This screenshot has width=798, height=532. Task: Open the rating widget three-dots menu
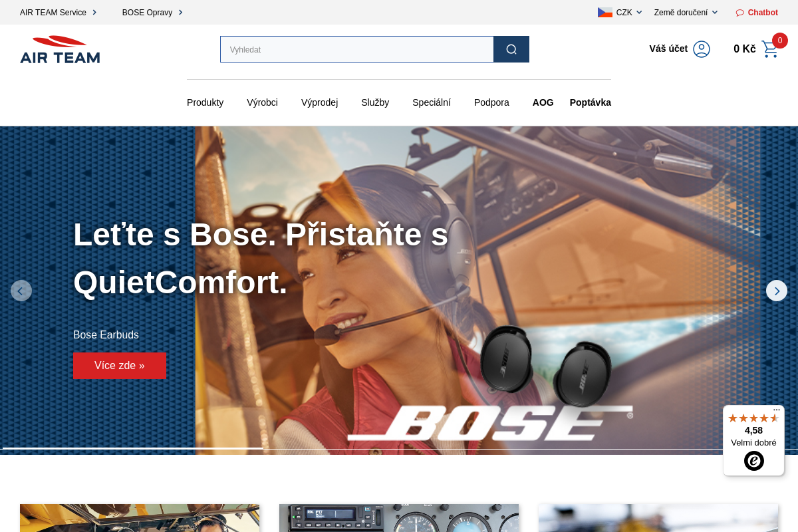click(777, 410)
